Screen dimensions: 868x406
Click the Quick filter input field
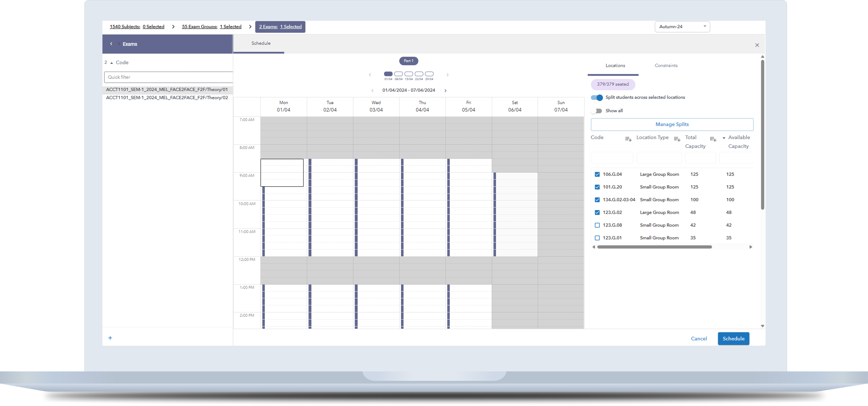click(x=168, y=77)
